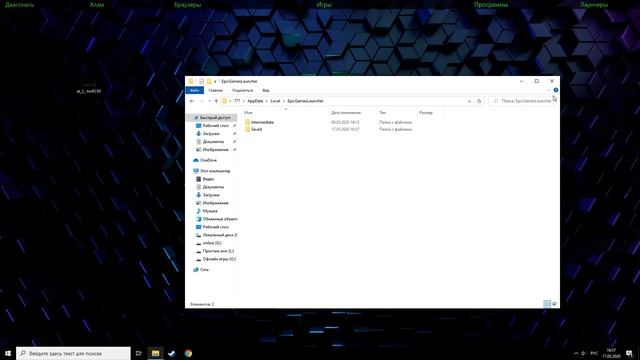Image resolution: width=640 pixels, height=360 pixels.
Task: Expand the ribbon with the chevron
Action: tap(549, 90)
